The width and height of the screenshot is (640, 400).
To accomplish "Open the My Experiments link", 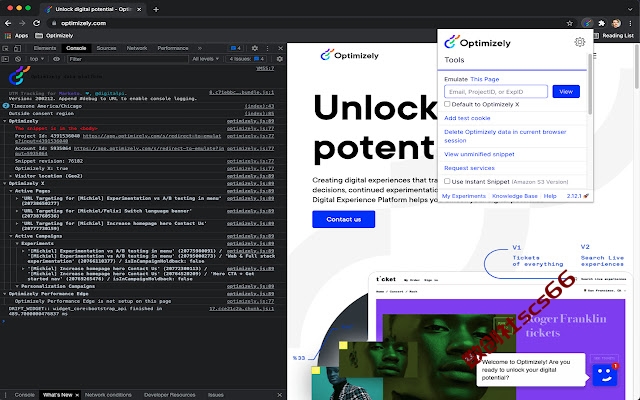I will 464,196.
